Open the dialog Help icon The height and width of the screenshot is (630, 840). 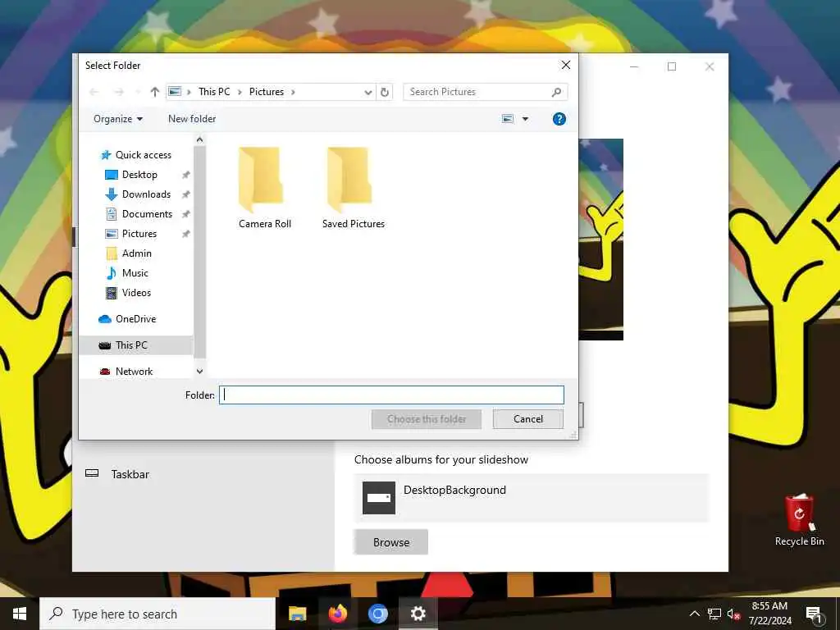[x=559, y=119]
